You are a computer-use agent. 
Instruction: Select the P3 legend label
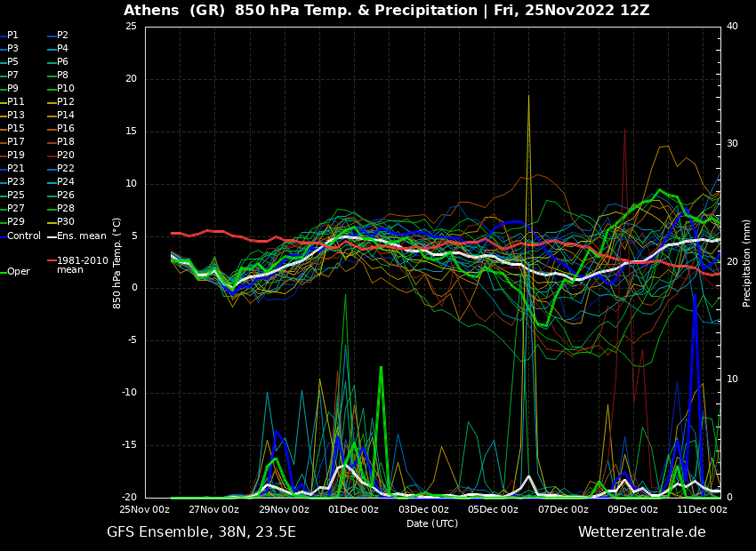coord(10,48)
